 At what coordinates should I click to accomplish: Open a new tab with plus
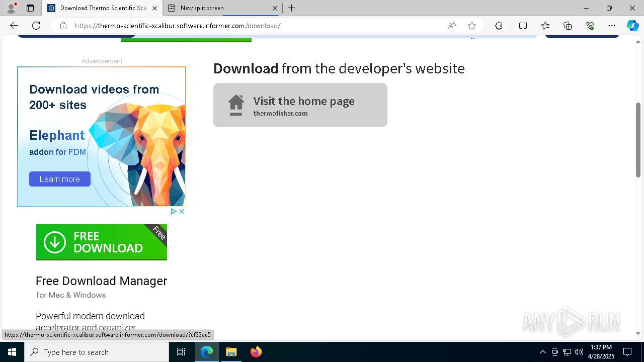(x=292, y=8)
